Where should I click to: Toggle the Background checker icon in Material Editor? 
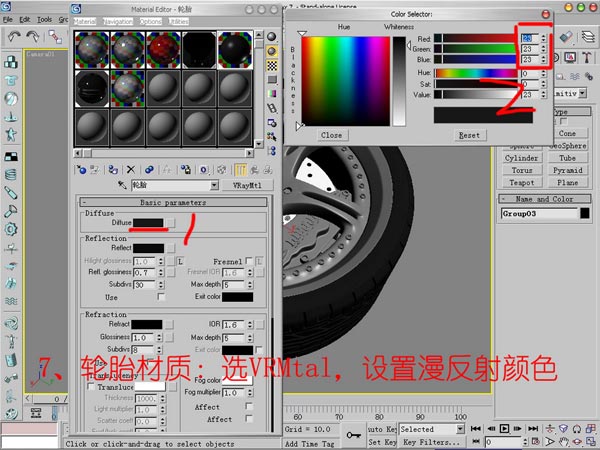(x=271, y=65)
